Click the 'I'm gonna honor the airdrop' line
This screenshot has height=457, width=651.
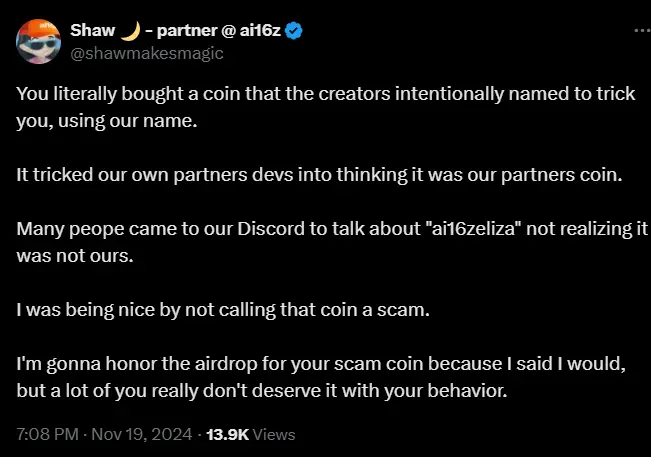322,364
